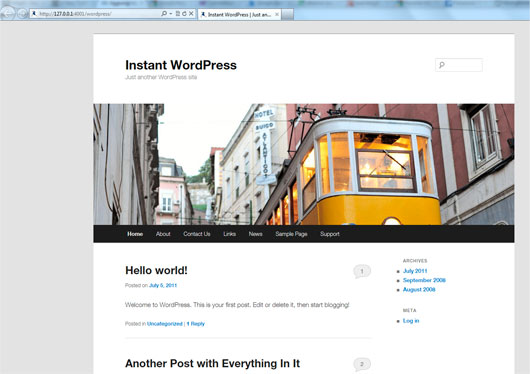The width and height of the screenshot is (530, 374).
Task: Open the Links menu item
Action: 230,234
